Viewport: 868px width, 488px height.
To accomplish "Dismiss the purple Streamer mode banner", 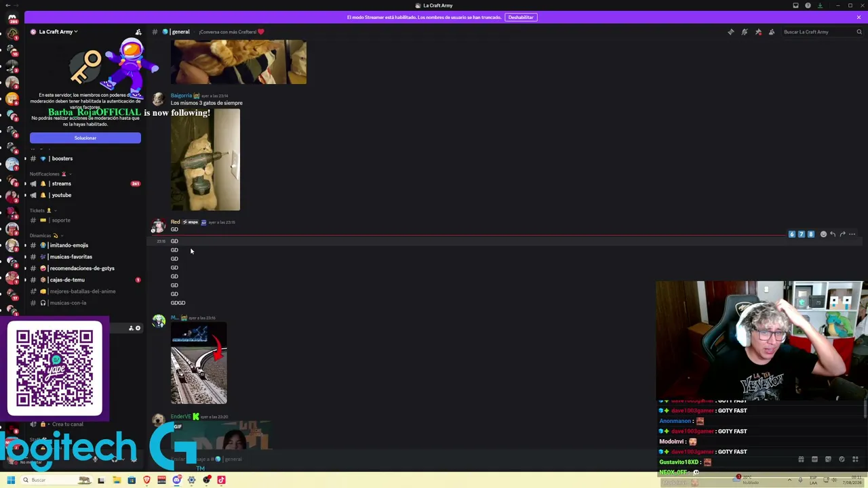I will pyautogui.click(x=859, y=17).
